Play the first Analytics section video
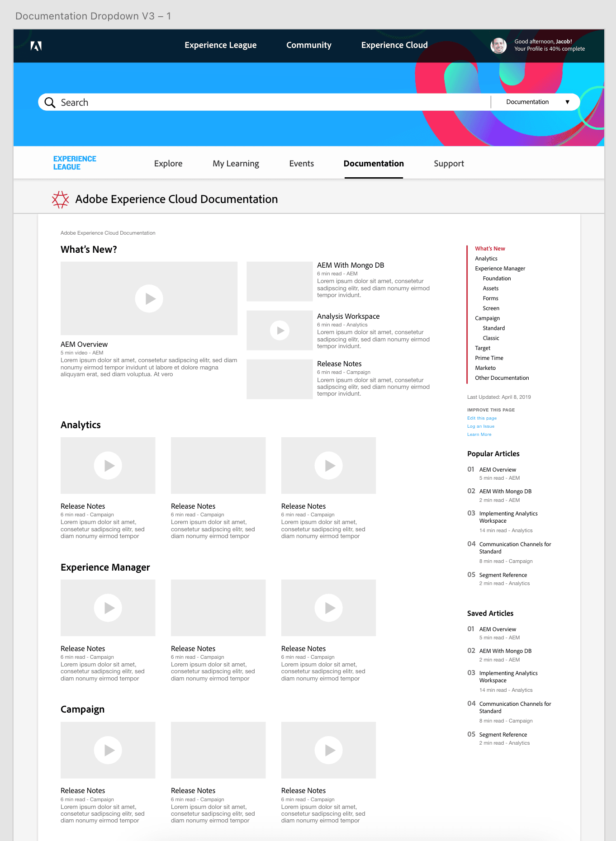This screenshot has height=841, width=616. pyautogui.click(x=108, y=466)
